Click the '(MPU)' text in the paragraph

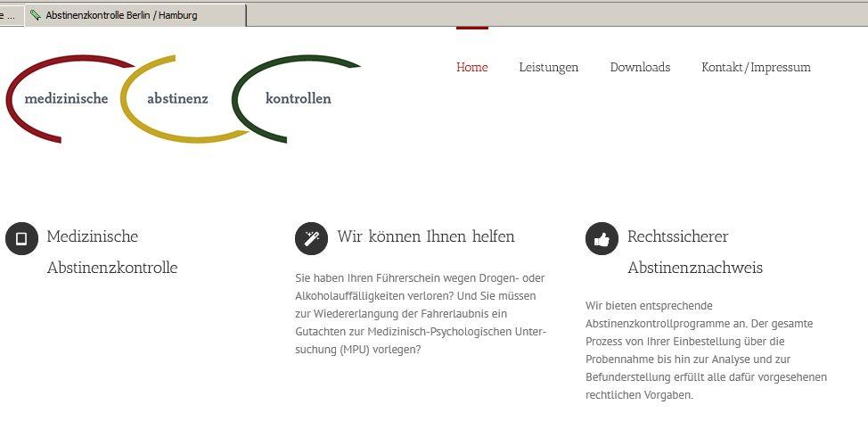tap(356, 350)
